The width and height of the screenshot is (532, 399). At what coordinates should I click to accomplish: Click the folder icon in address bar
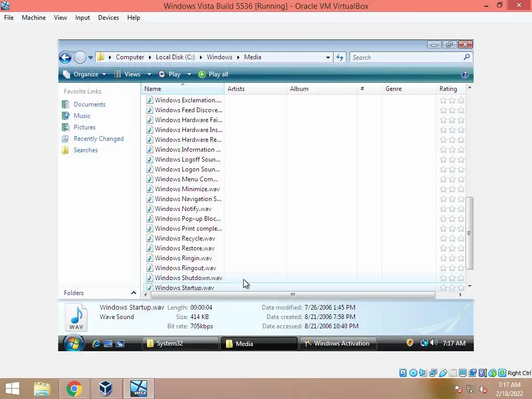100,57
